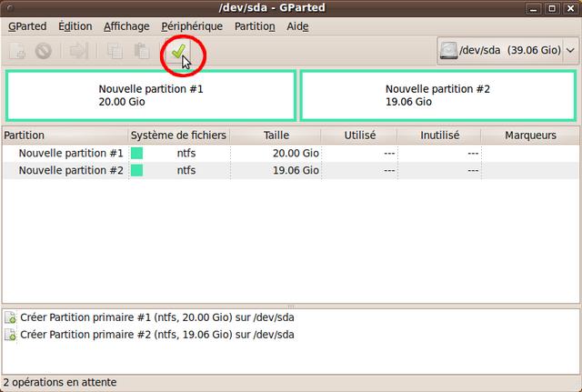Open the Partition menu
The width and height of the screenshot is (582, 392).
pos(255,26)
